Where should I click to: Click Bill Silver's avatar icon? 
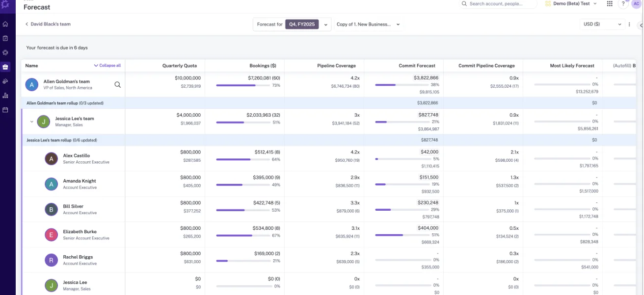pos(51,210)
